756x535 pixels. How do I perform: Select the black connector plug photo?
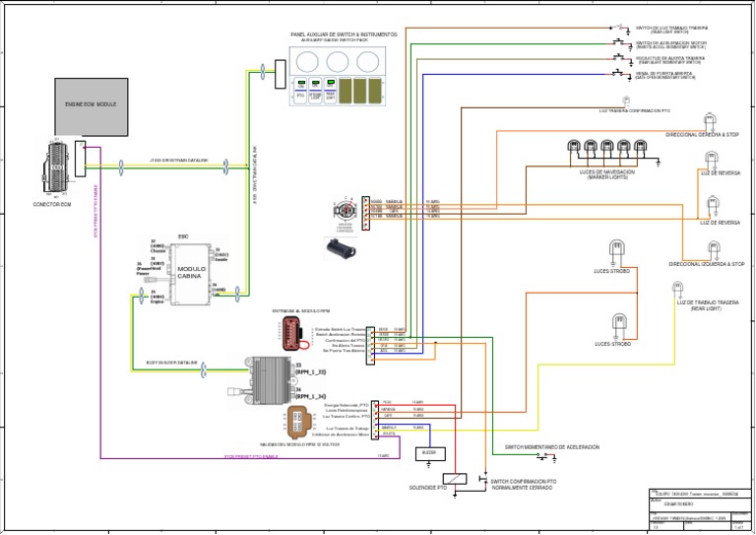coord(341,249)
